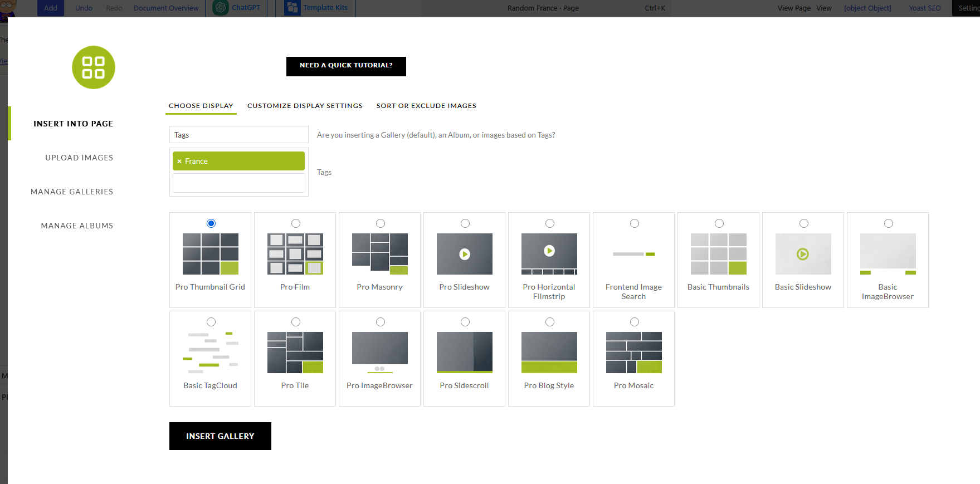Viewport: 980px width, 484px height.
Task: Click the View item beside View Page
Action: [x=824, y=8]
